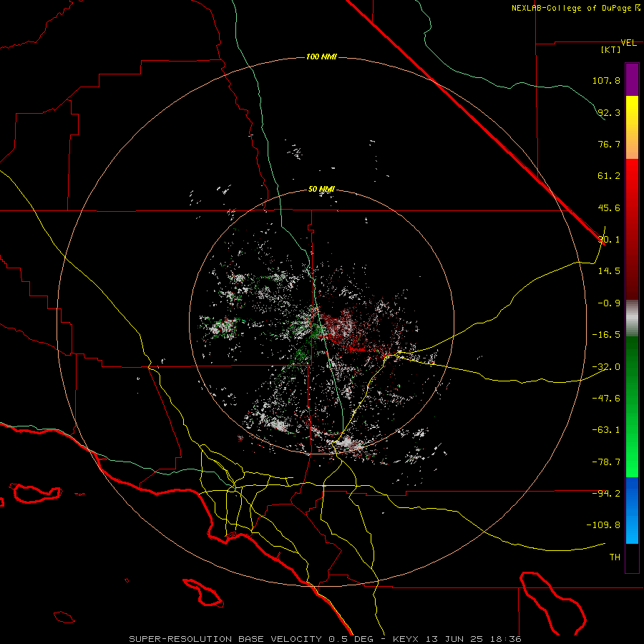
Task: Click the Super-Resolution Base Velocity caption
Action: [326, 639]
